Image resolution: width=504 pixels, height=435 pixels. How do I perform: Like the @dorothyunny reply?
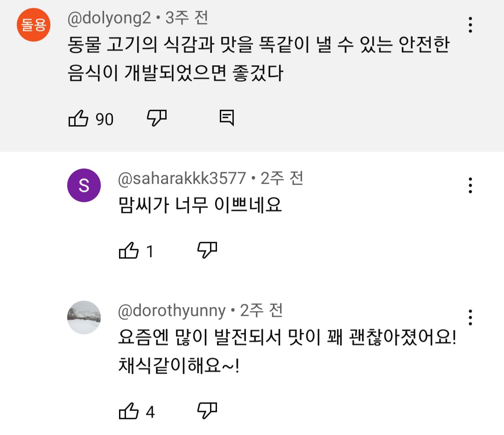tap(129, 412)
